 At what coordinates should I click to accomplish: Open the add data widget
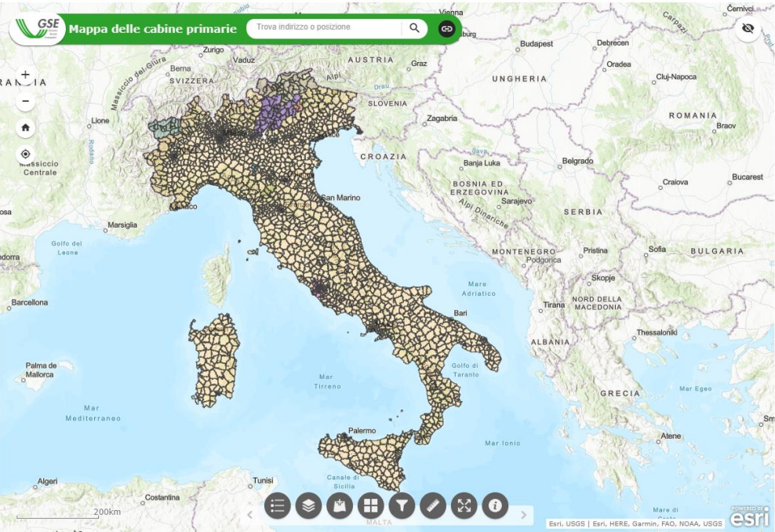[340, 506]
